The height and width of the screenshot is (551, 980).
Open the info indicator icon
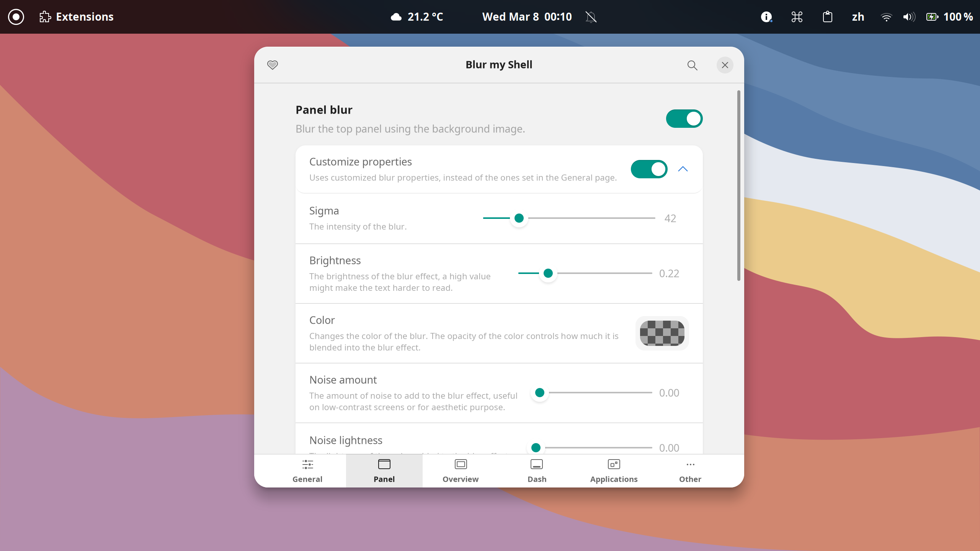click(766, 17)
